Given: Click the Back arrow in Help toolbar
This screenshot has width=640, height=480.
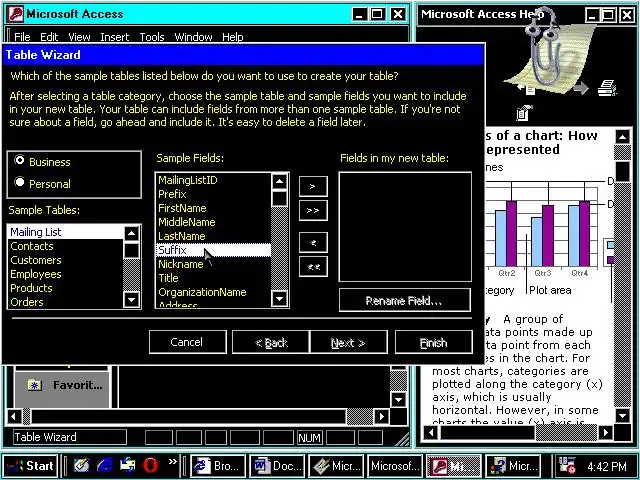Looking at the screenshot, I should click(527, 88).
